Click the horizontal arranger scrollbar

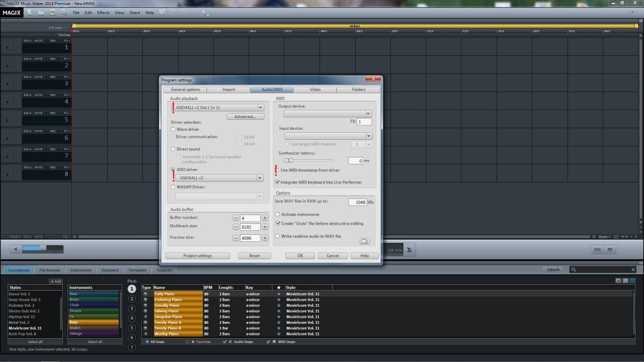coord(334,237)
